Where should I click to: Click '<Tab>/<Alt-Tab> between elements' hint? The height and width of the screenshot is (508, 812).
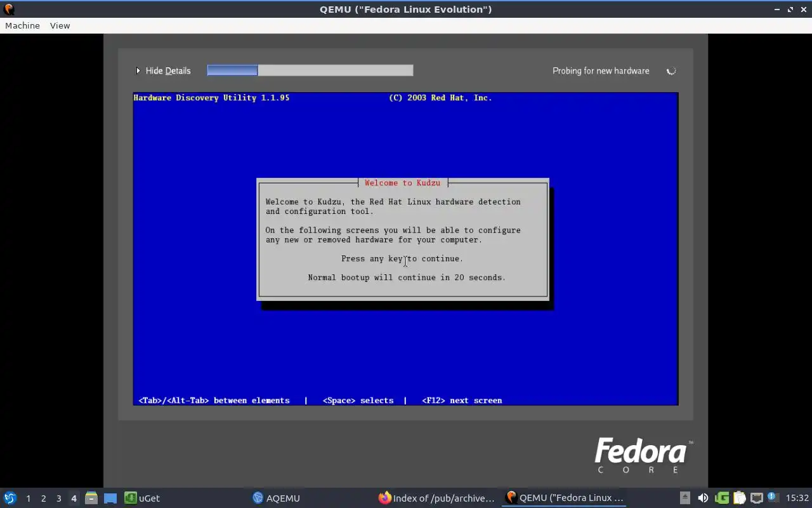[x=214, y=401]
